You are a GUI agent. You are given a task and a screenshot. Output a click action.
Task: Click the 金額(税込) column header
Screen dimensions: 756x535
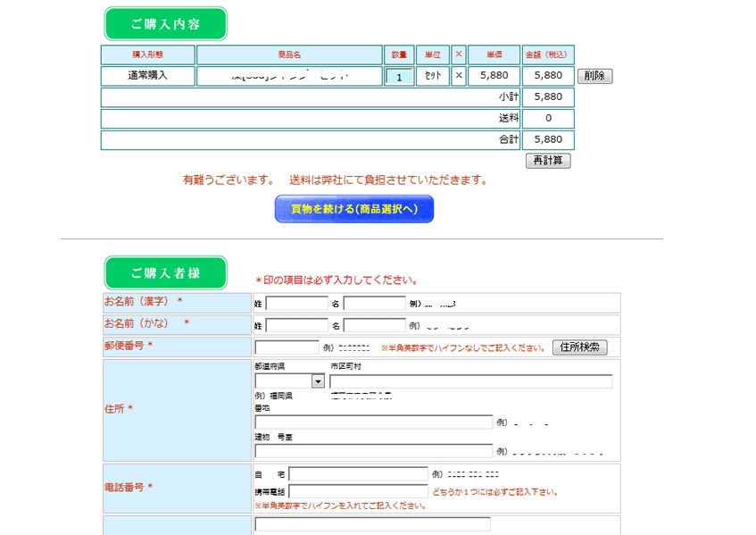coord(548,54)
